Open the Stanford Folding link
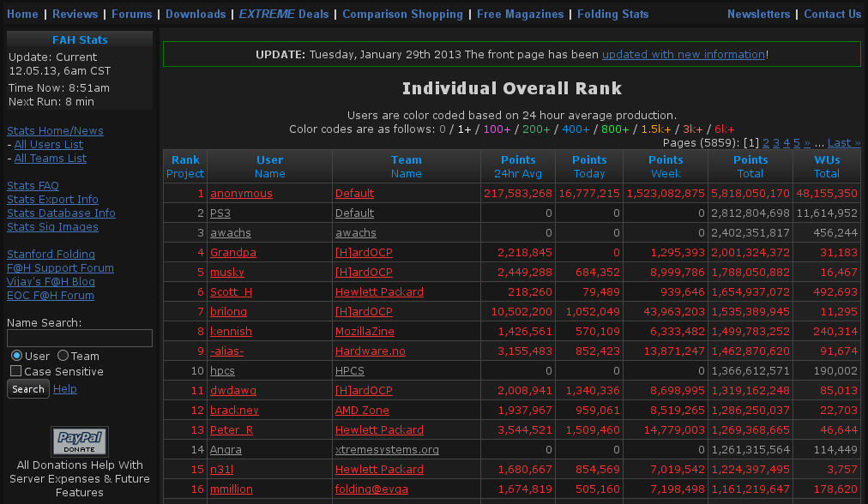Image resolution: width=868 pixels, height=504 pixels. point(51,255)
